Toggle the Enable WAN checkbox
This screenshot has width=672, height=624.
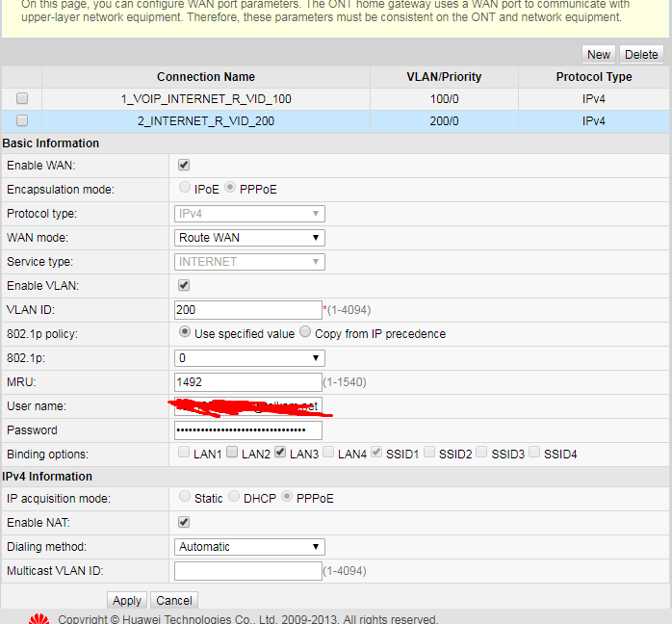[x=184, y=165]
